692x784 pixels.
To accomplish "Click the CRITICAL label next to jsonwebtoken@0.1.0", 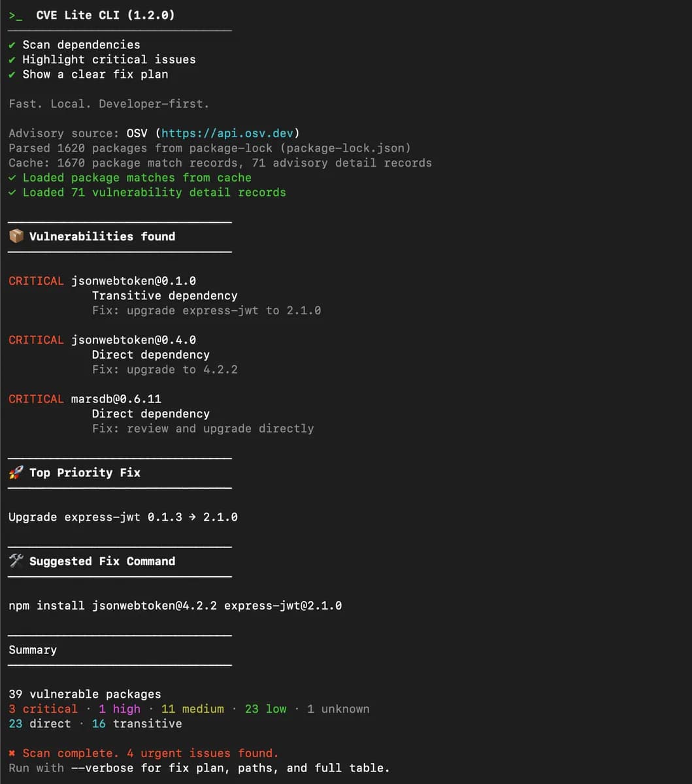I will click(36, 281).
